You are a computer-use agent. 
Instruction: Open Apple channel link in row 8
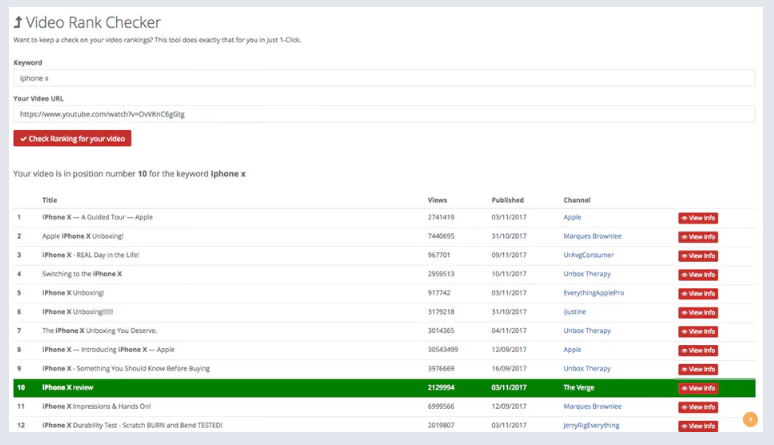point(572,350)
